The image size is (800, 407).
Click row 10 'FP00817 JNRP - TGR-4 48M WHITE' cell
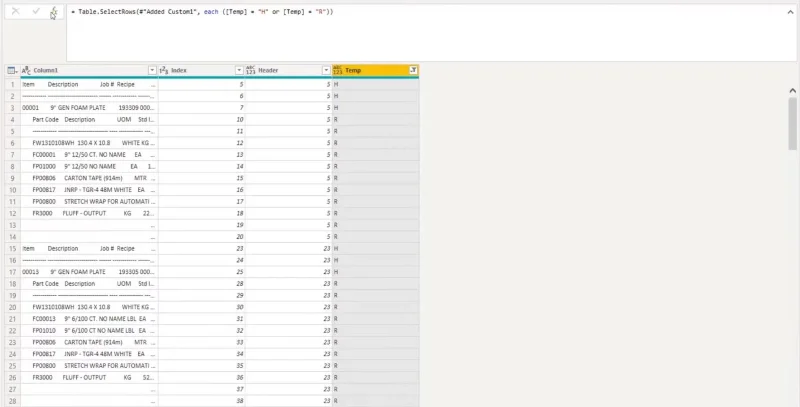tap(89, 190)
